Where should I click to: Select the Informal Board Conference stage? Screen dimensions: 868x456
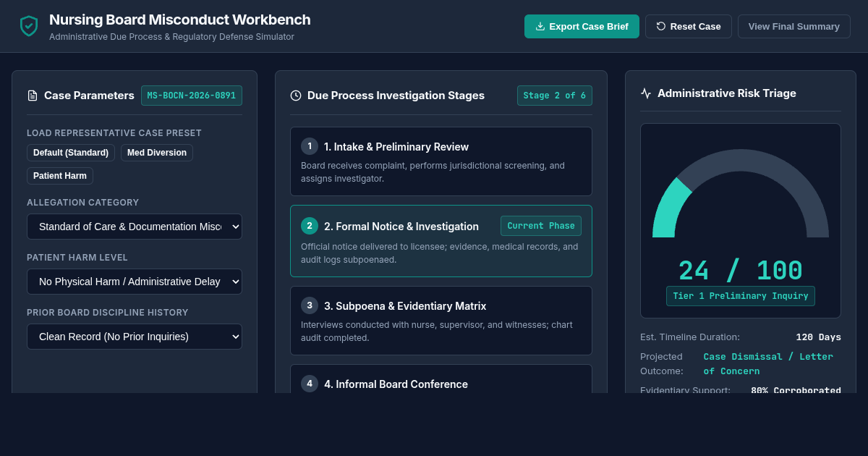[441, 379]
